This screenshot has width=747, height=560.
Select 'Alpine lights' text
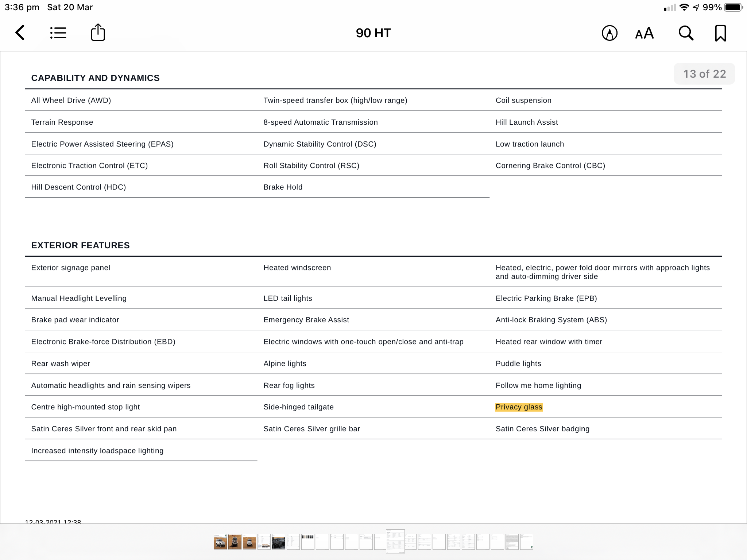pyautogui.click(x=285, y=363)
